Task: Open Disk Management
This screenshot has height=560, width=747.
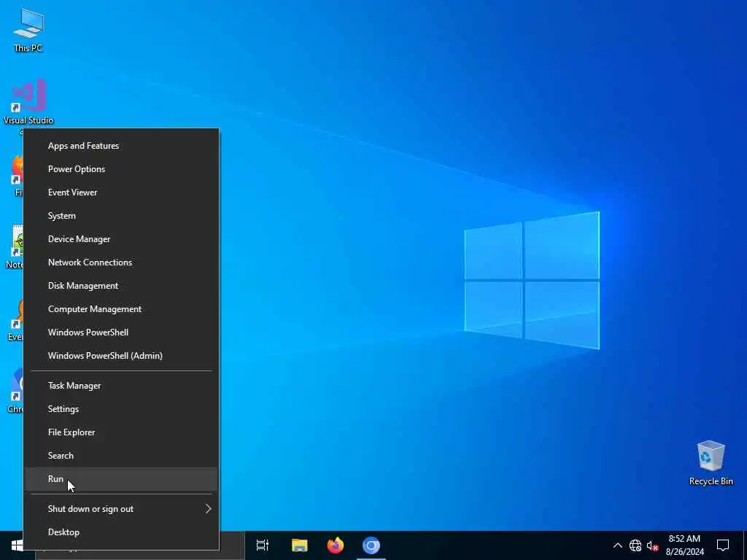Action: coord(122,286)
